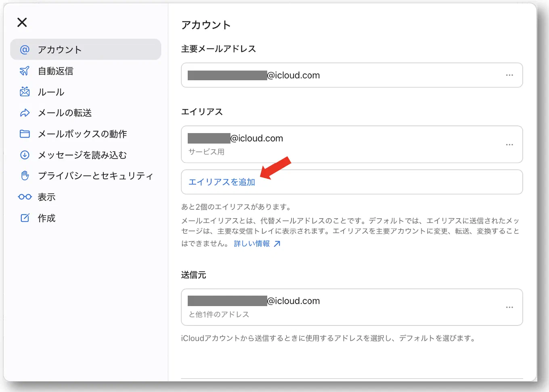Screen dimensions: 549x392
Task: Click the hand icon for プライバシーとセキュリティ
Action: click(25, 176)
